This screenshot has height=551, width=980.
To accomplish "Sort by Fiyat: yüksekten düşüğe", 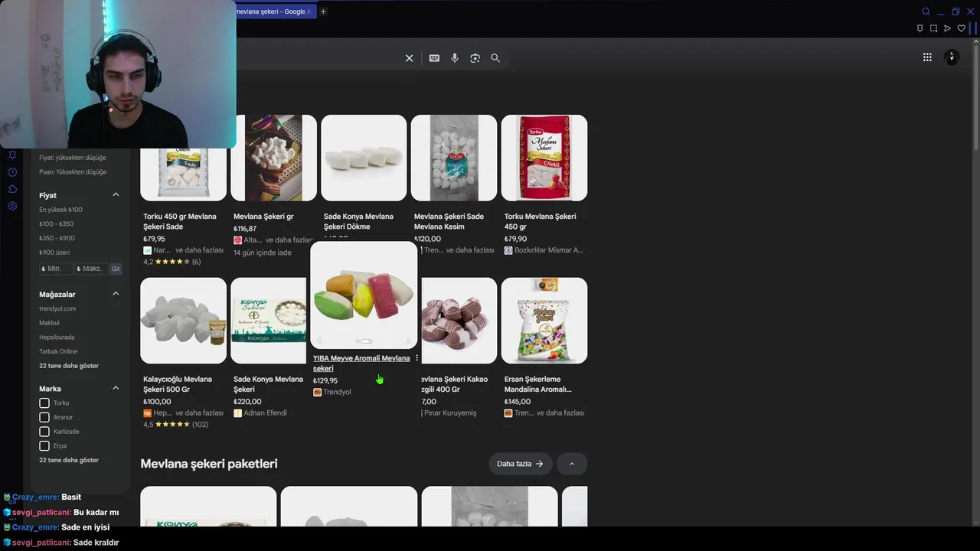I will 73,158.
